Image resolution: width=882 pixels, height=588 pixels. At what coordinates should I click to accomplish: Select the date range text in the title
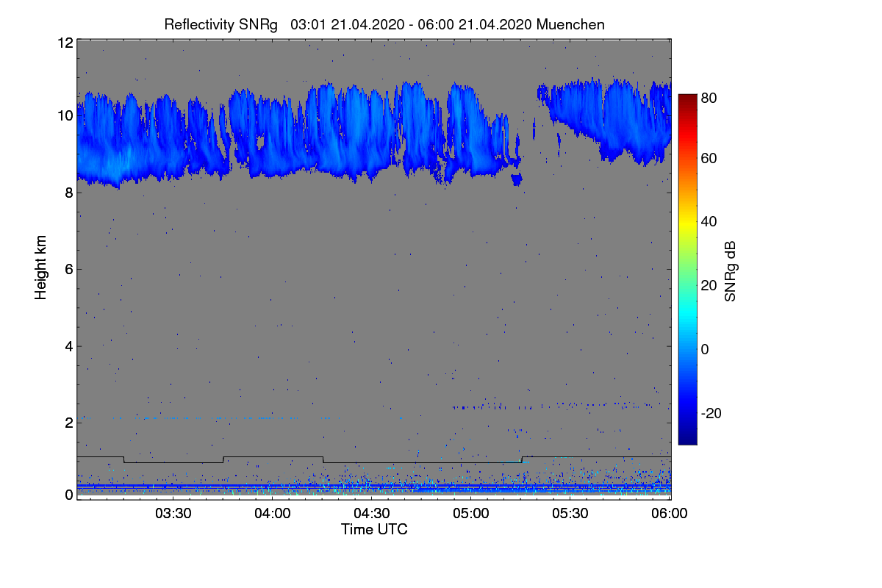click(412, 24)
